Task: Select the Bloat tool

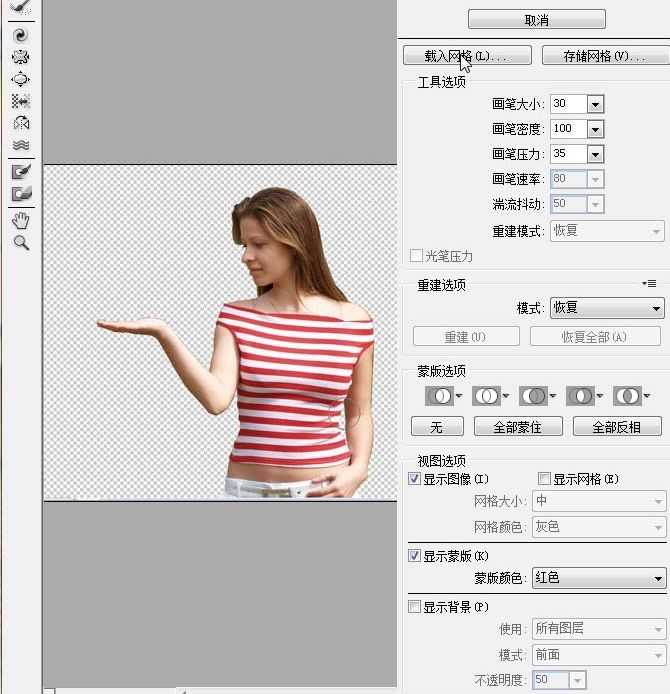Action: point(20,79)
